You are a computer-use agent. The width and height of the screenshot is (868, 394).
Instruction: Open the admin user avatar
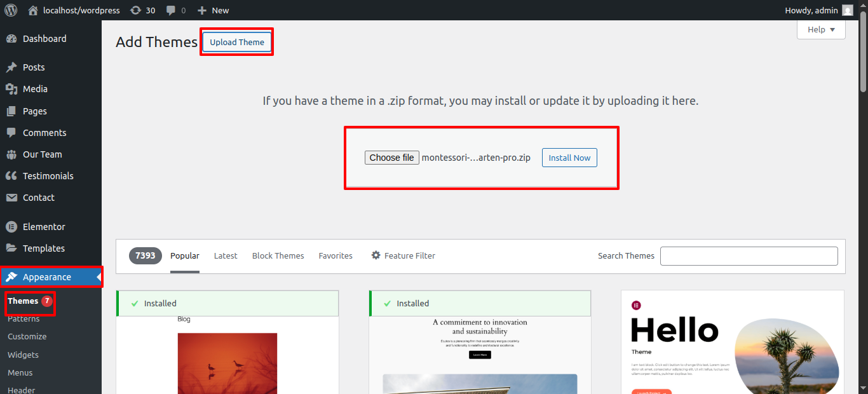[x=848, y=10]
